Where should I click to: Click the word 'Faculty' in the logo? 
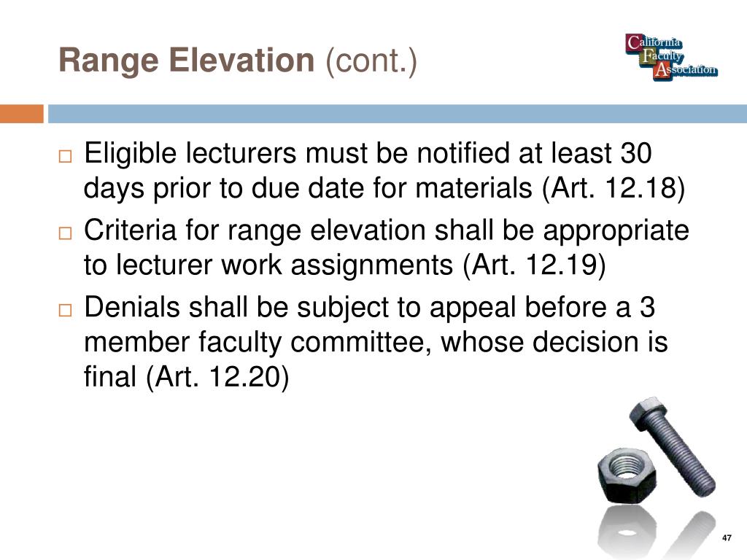click(x=662, y=57)
